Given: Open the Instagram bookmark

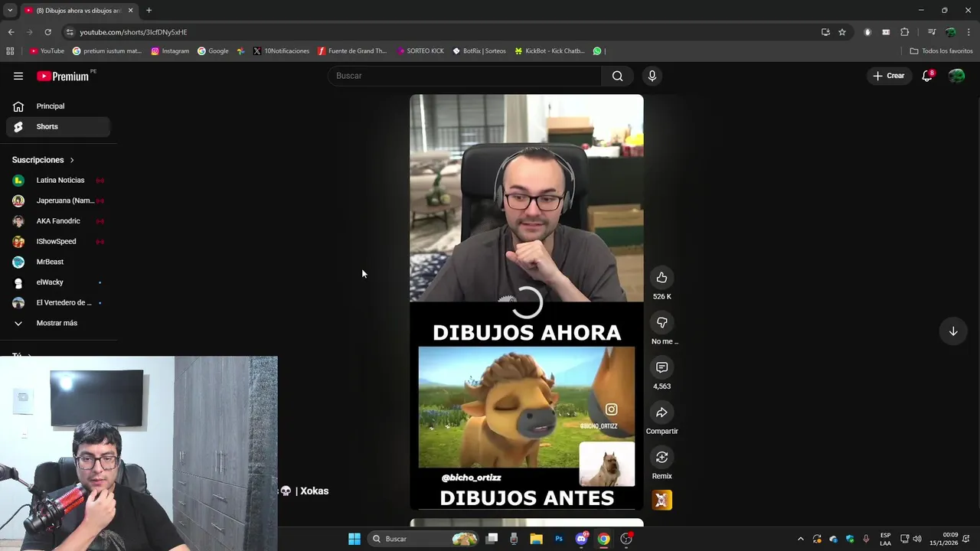Looking at the screenshot, I should (170, 51).
